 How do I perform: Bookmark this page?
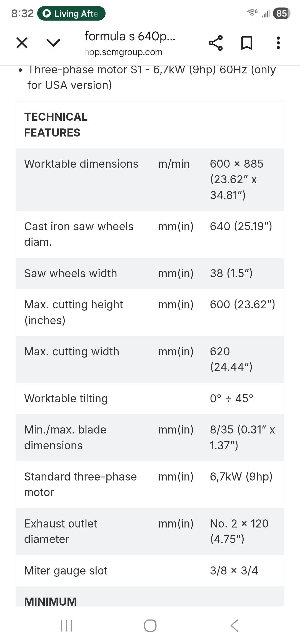tap(247, 43)
